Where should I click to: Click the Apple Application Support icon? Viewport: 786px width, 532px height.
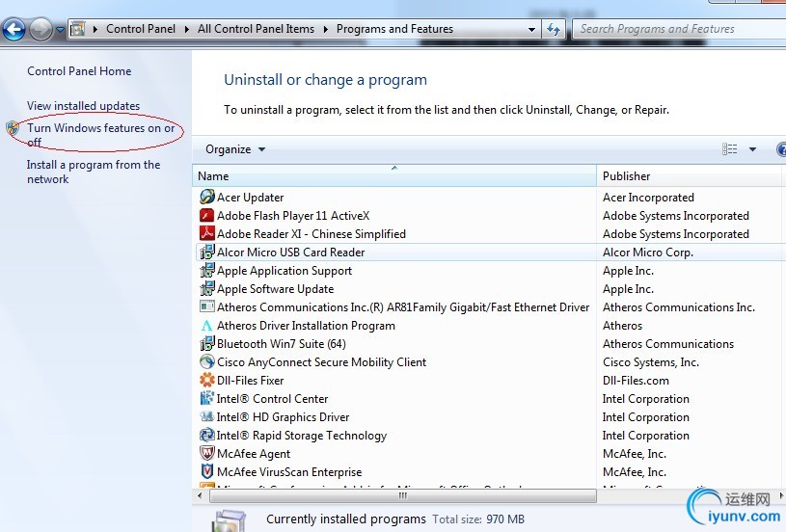tap(207, 271)
